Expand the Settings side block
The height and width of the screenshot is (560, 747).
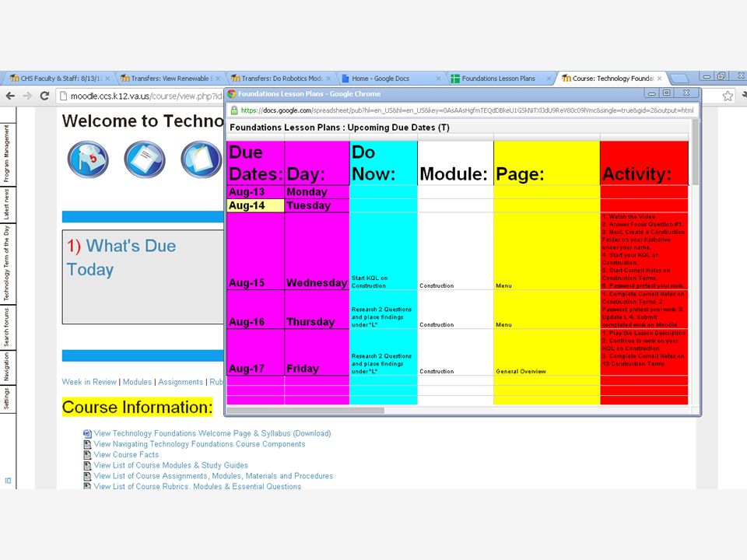7,398
